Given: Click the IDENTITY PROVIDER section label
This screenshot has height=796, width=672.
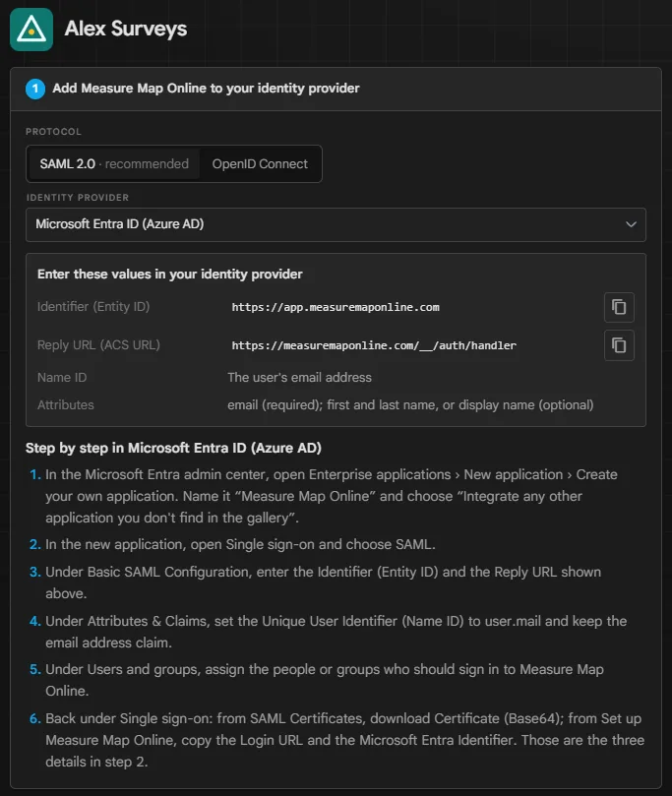Looking at the screenshot, I should click(x=77, y=198).
